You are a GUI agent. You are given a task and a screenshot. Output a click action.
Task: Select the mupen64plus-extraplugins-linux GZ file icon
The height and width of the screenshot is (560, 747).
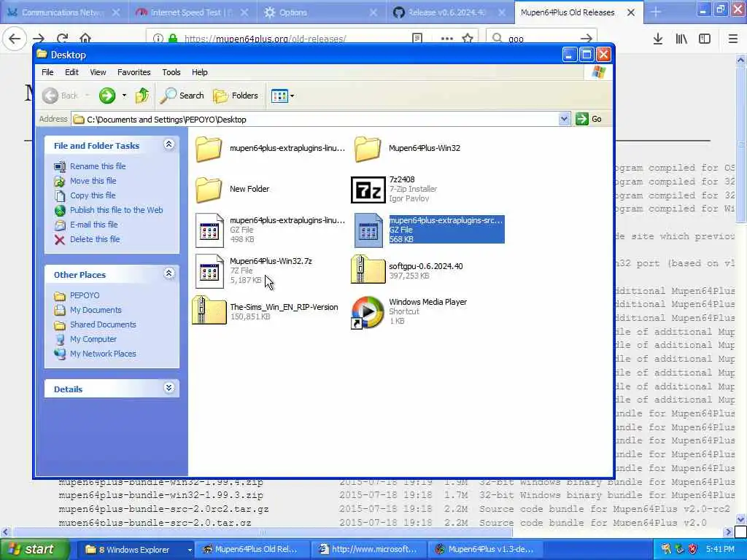(209, 230)
